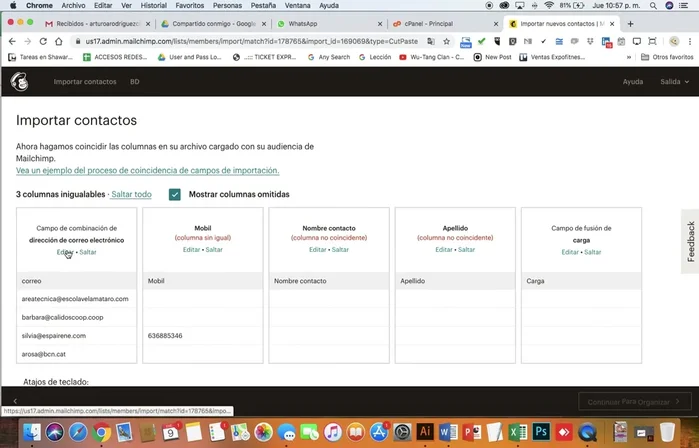Launch Adobe Illustrator from the dock
Image resolution: width=699 pixels, height=448 pixels.
(x=425, y=432)
